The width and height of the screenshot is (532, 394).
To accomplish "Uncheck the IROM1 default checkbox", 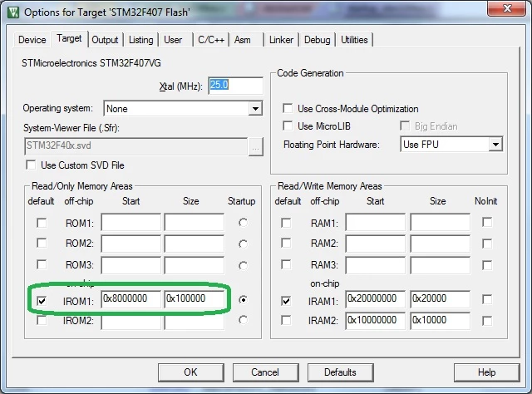I will coord(42,301).
